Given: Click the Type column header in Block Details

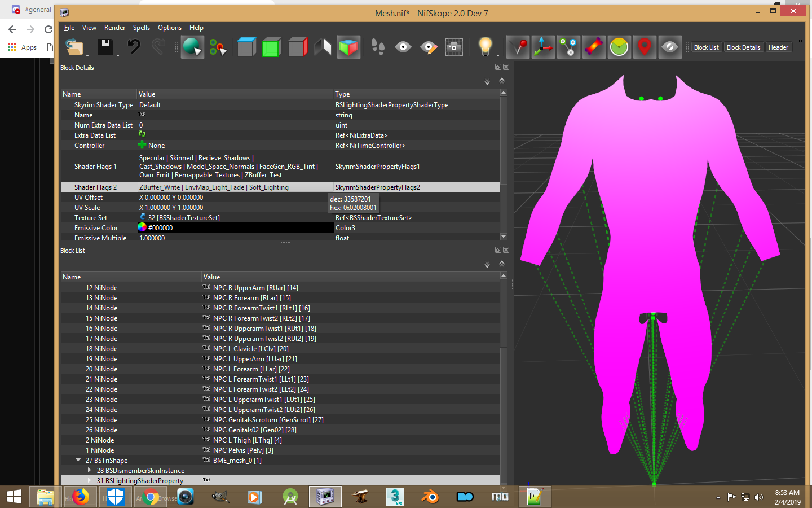Looking at the screenshot, I should 416,94.
